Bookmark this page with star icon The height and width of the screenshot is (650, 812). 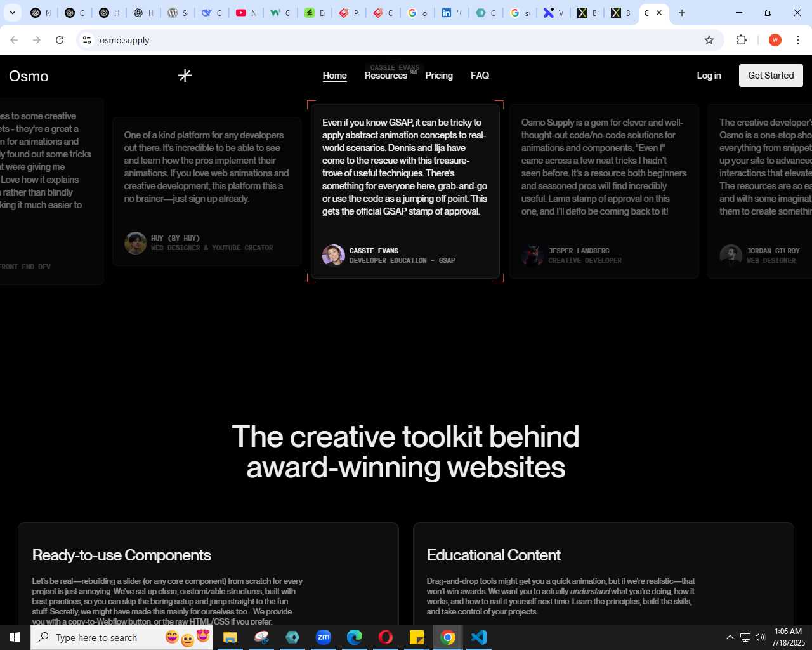coord(709,40)
